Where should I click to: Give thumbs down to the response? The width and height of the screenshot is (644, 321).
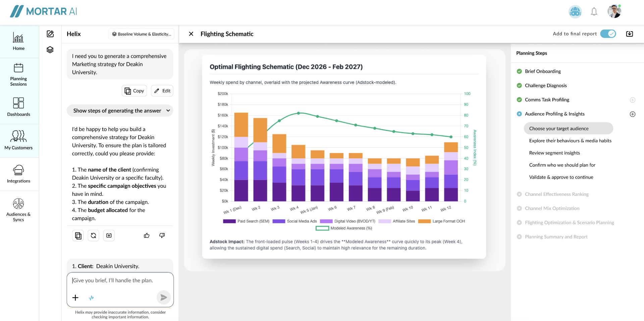coord(162,235)
